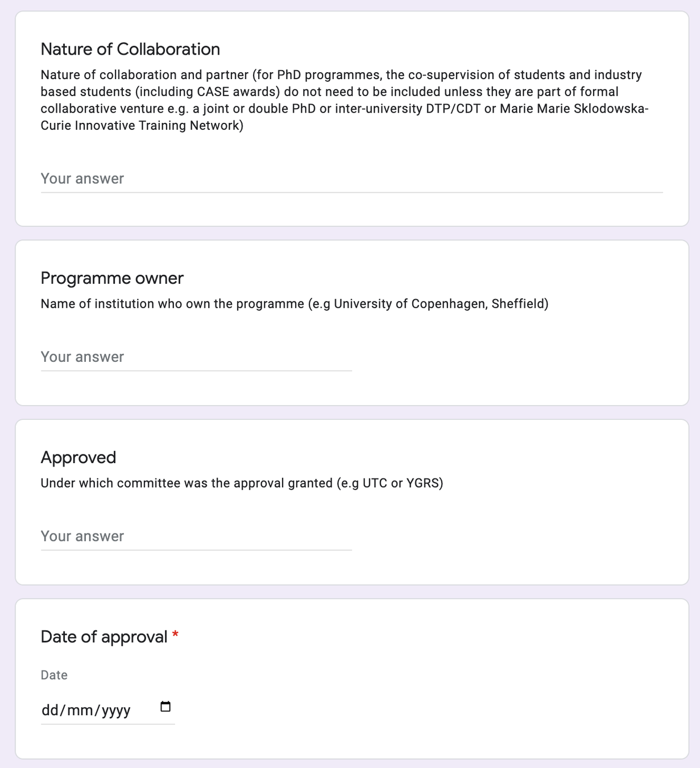Click the Nature of Collaboration heading

130,49
